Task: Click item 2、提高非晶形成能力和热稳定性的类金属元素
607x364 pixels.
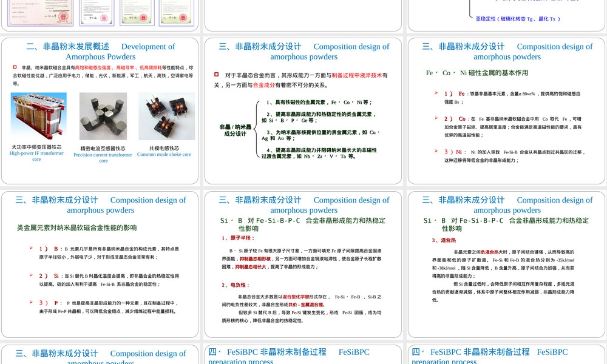Action: 319,117
